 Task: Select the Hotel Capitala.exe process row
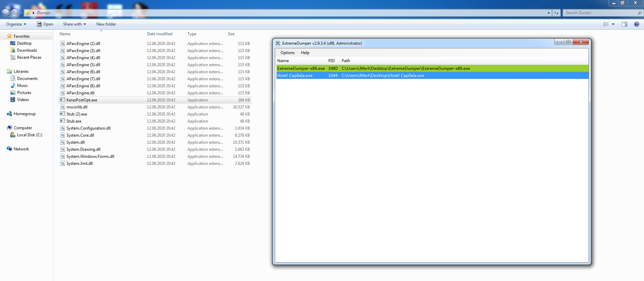432,76
